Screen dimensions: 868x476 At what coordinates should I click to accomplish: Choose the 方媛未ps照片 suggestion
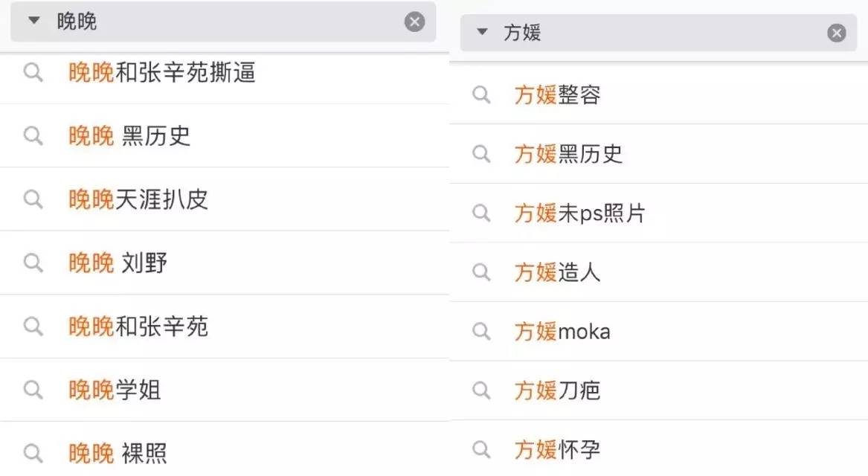point(579,213)
